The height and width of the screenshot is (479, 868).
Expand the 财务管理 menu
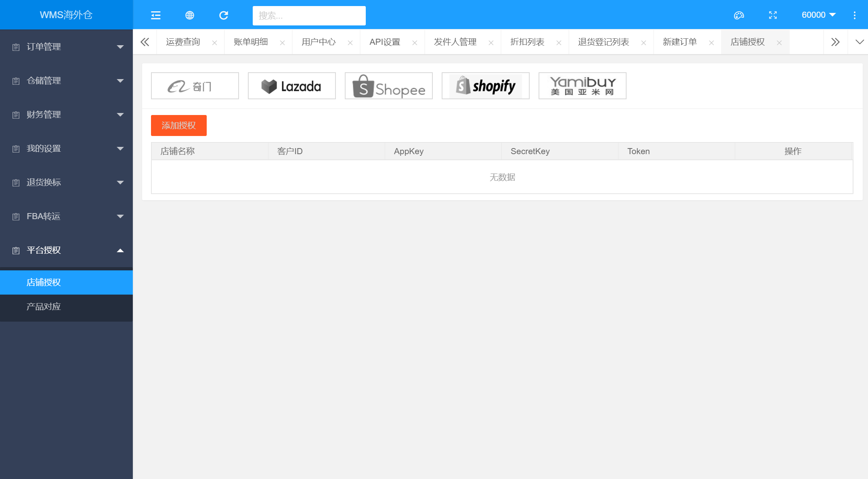pos(66,115)
